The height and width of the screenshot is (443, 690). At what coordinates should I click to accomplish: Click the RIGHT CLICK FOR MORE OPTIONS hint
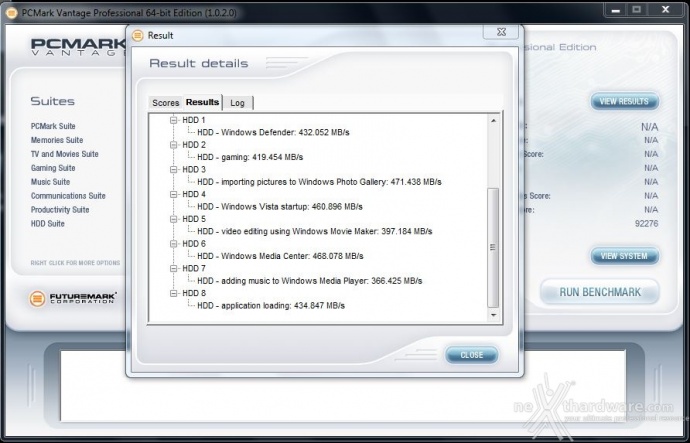click(75, 263)
